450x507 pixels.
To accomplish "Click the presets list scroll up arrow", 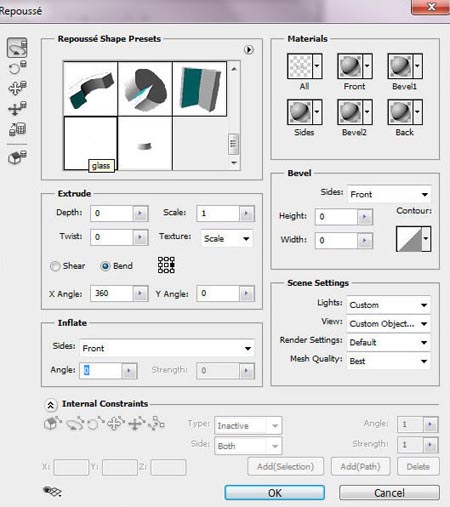I will (234, 69).
